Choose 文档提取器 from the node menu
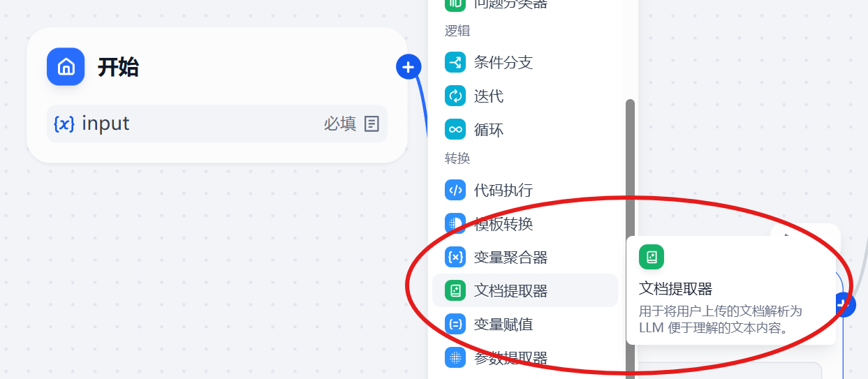Image resolution: width=868 pixels, height=379 pixels. click(525, 290)
